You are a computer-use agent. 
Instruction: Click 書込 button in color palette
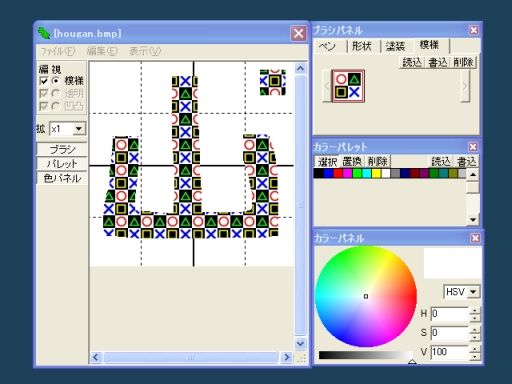coord(466,162)
